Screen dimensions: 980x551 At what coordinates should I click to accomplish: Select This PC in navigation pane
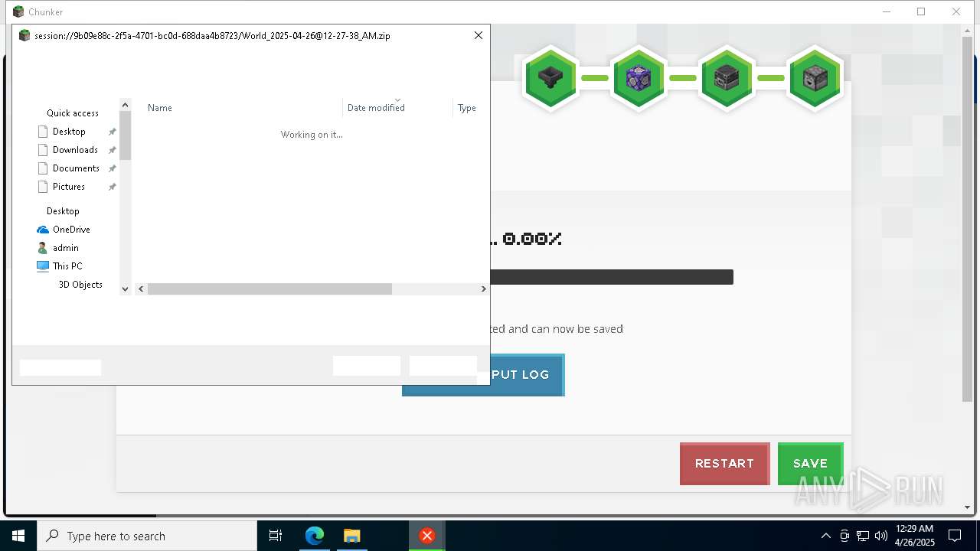pos(67,266)
